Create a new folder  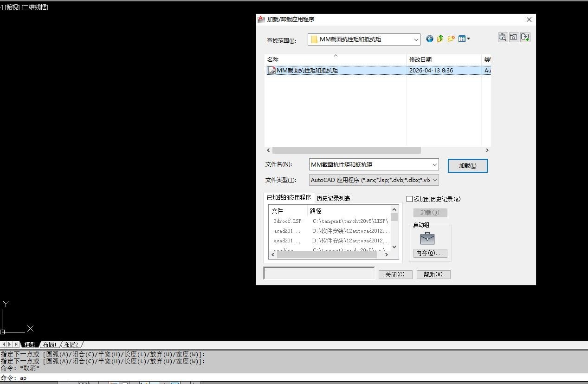(451, 39)
